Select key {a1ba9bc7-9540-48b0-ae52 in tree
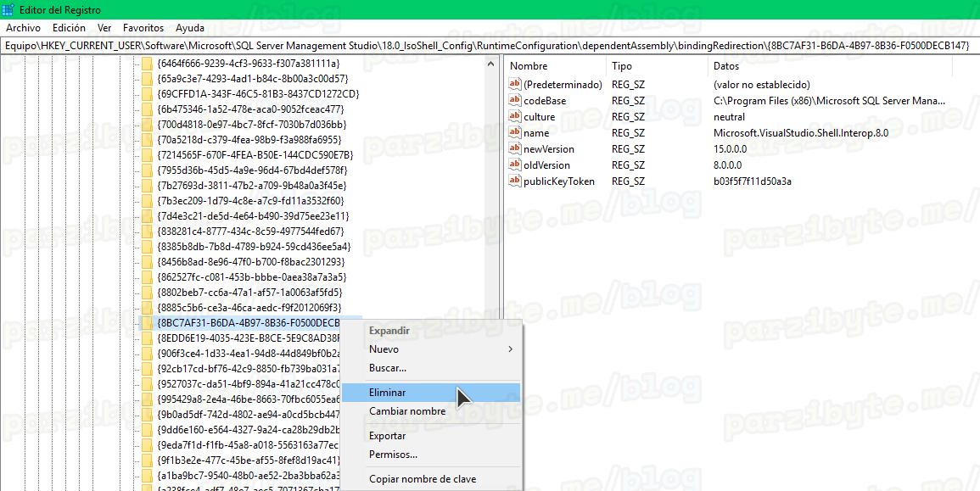 (248, 476)
